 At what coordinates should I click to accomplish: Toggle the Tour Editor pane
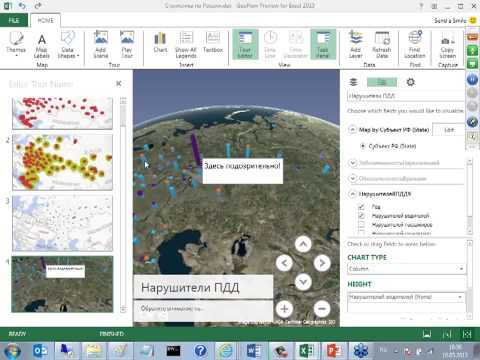pyautogui.click(x=245, y=45)
